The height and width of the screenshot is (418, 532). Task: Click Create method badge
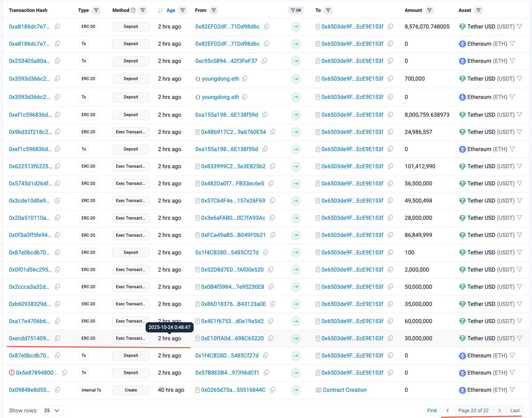pyautogui.click(x=131, y=390)
